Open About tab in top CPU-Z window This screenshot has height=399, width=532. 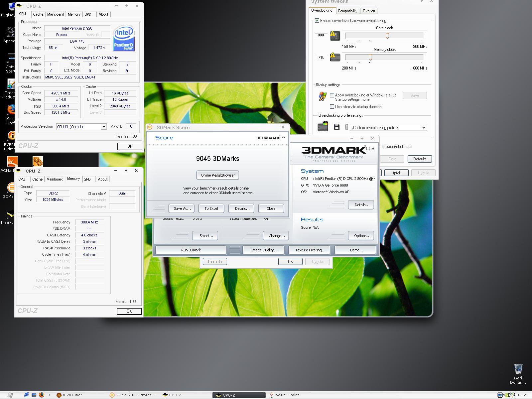click(103, 14)
